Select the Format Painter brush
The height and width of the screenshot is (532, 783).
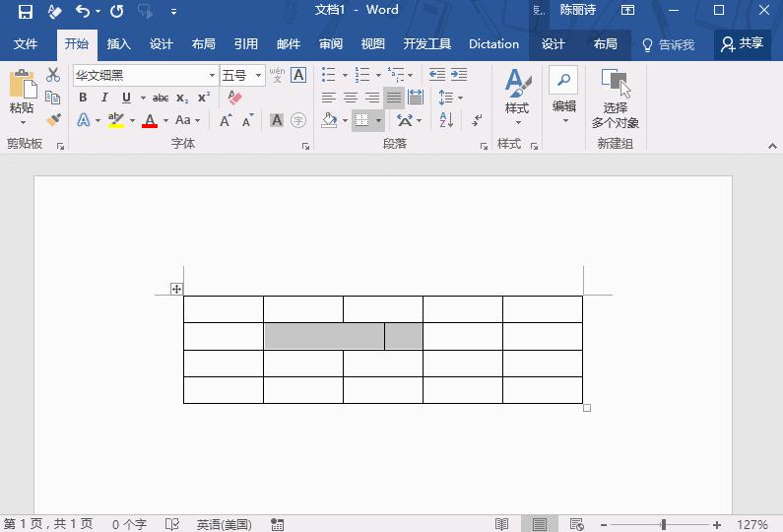coord(53,119)
